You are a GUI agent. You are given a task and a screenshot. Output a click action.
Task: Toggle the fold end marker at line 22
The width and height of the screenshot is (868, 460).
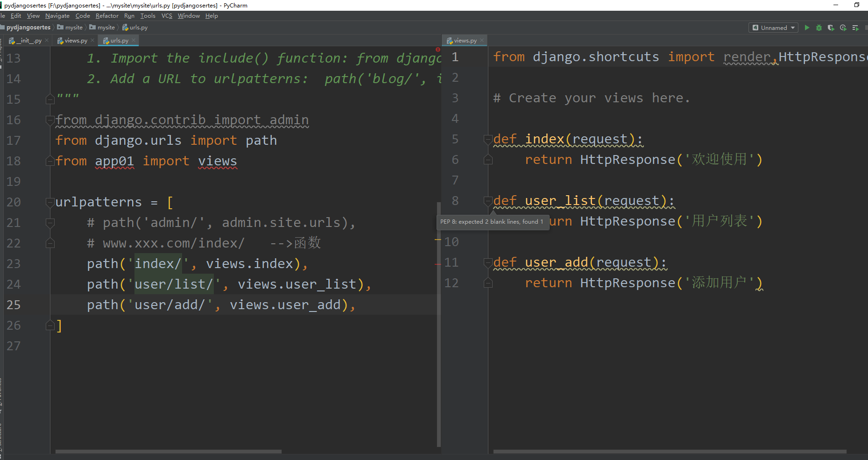click(50, 243)
